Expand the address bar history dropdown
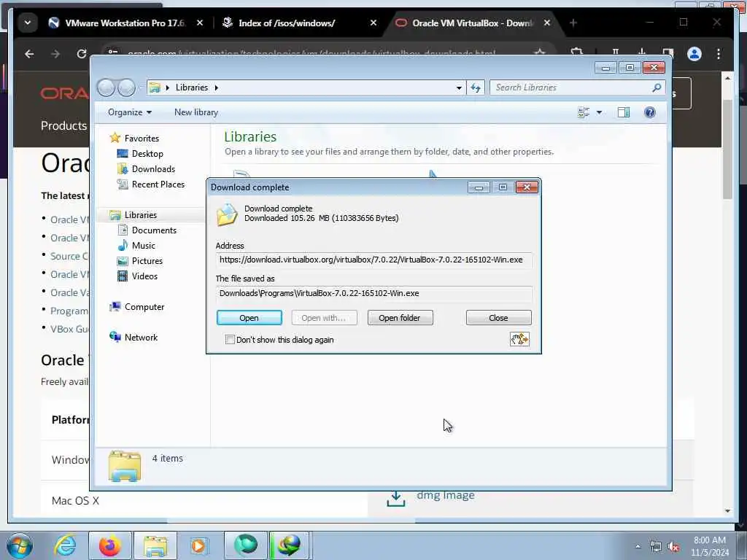 (x=459, y=87)
